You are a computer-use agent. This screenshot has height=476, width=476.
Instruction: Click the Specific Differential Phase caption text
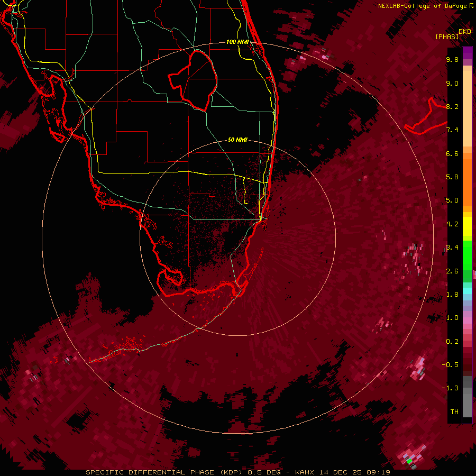[237, 472]
